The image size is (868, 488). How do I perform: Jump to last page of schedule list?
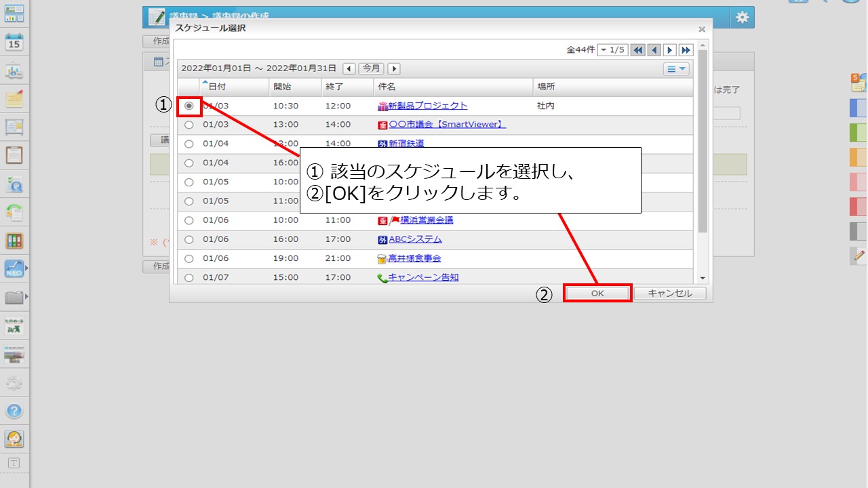click(686, 50)
